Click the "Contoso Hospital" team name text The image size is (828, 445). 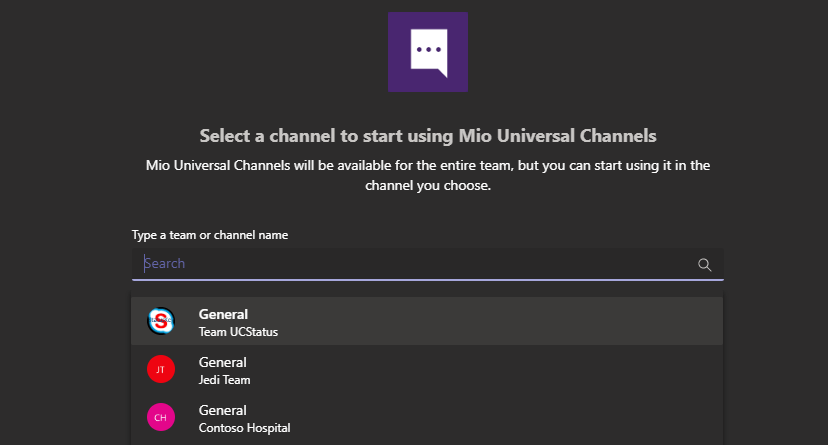[x=244, y=428]
